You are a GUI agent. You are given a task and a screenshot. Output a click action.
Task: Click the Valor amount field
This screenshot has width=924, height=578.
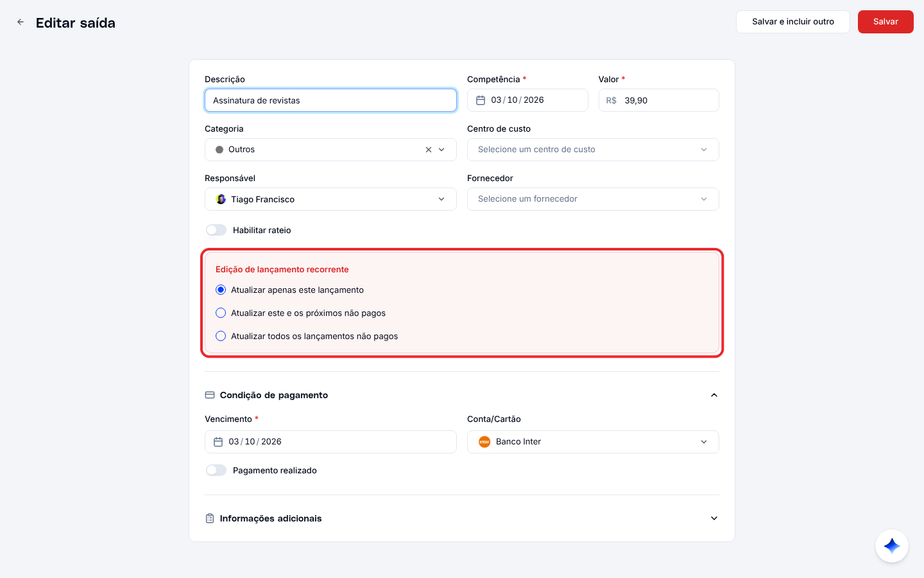click(659, 100)
